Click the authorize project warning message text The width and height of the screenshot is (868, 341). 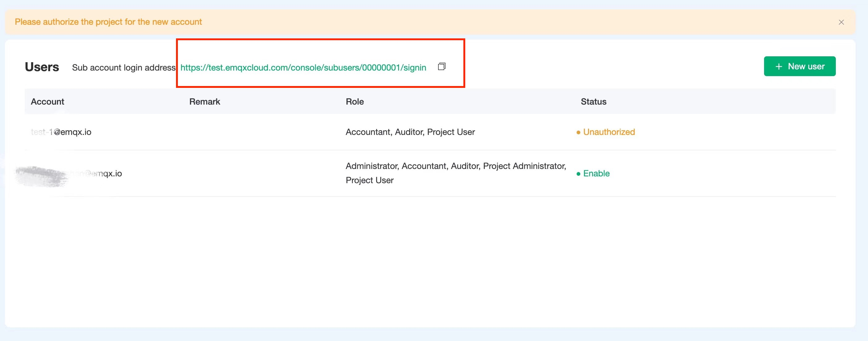point(108,22)
